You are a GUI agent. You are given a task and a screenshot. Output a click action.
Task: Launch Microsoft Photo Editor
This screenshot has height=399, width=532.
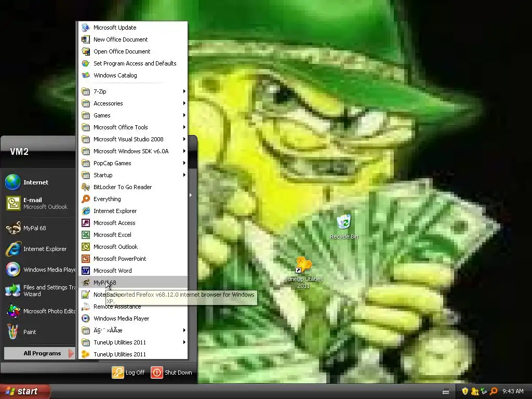pos(39,311)
